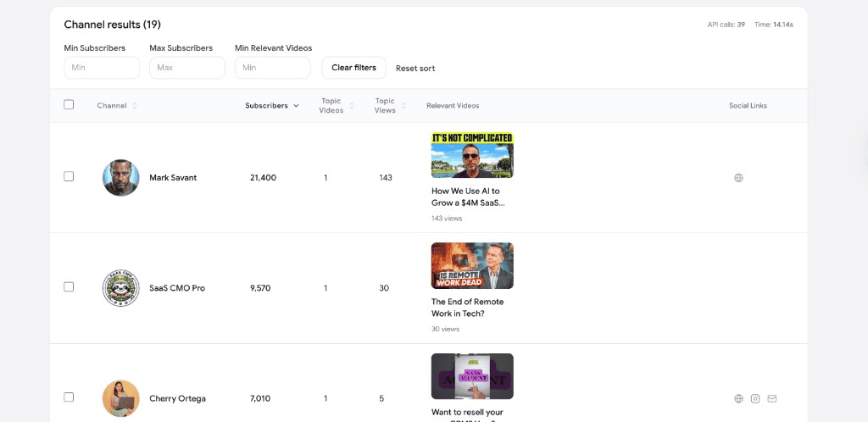Open Cherry Ortega's SaaS account video thumbnail
868x422 pixels.
click(x=472, y=376)
